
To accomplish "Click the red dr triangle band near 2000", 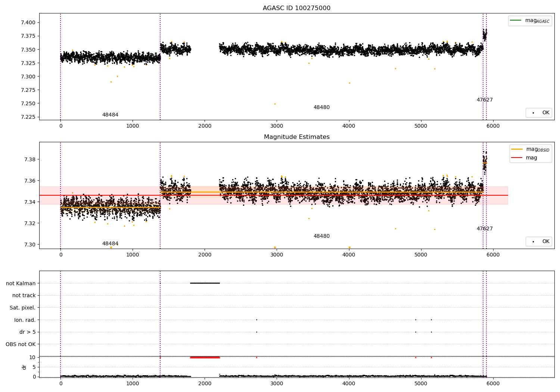I will tap(205, 357).
